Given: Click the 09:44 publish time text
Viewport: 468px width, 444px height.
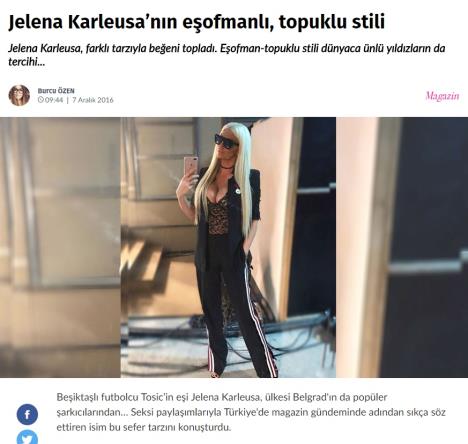Looking at the screenshot, I should (54, 100).
